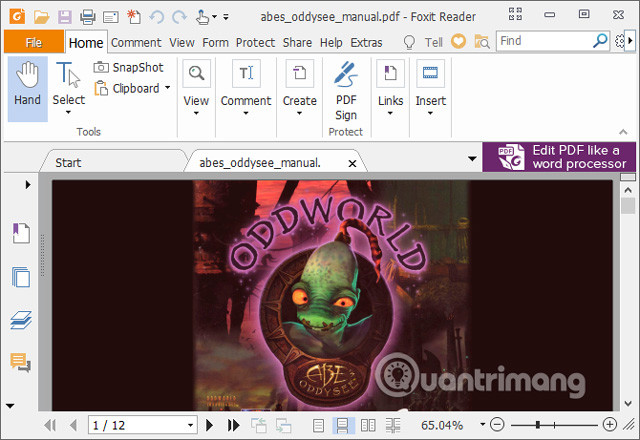Open the Insert group dropdown
Viewport: 640px width, 440px height.
tap(430, 88)
